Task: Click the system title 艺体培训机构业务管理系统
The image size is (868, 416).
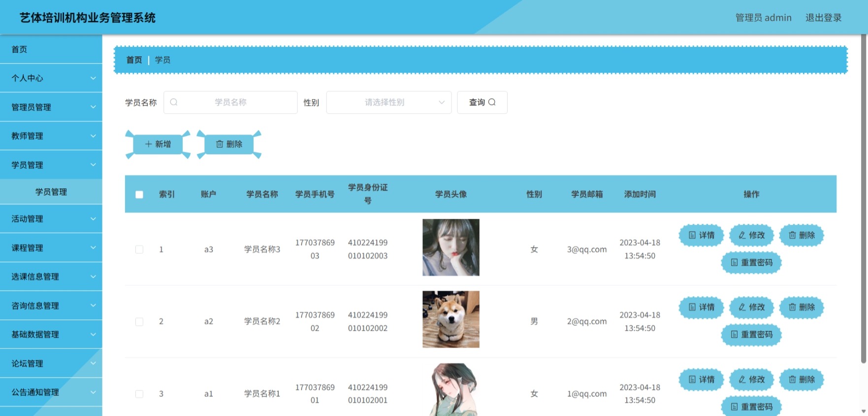Action: (88, 18)
